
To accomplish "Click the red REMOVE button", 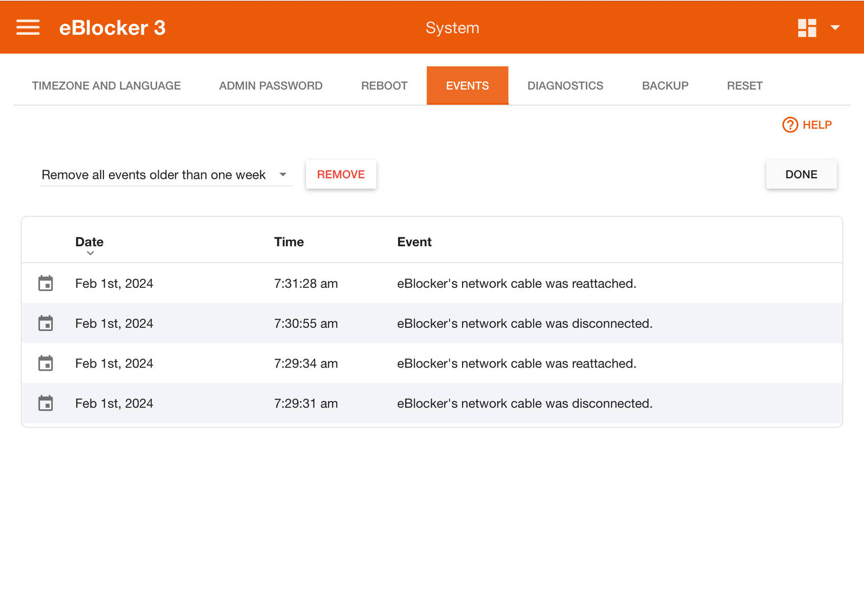I will pyautogui.click(x=341, y=174).
